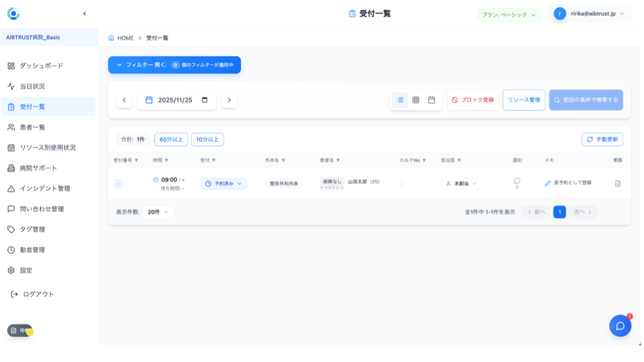Edit memo 仮予約として登録 pencil icon
Viewport: 644px width, 362px height.
point(547,183)
